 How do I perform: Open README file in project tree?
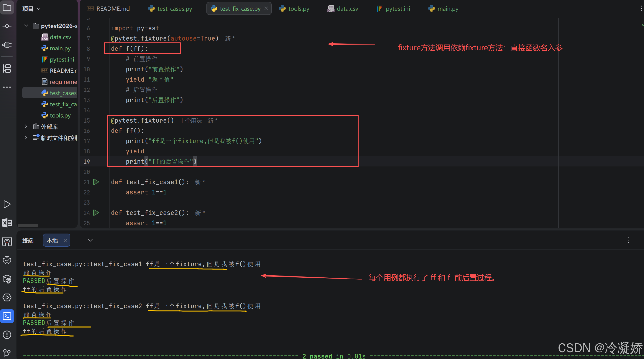point(59,71)
